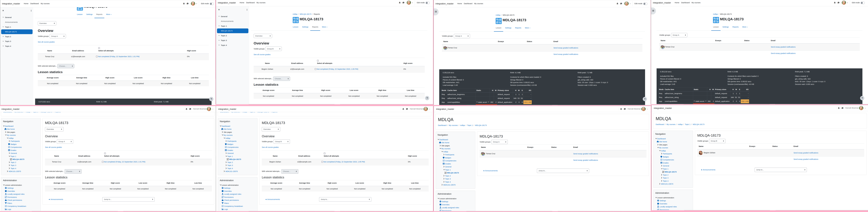Open Group B dropdown on the Edit-mode report page
868x212 pixels.
click(274, 49)
